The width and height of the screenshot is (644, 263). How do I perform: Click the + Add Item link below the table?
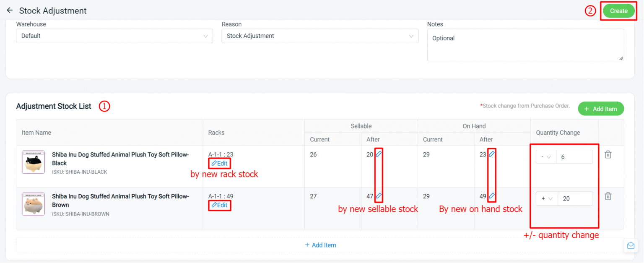tap(320, 245)
